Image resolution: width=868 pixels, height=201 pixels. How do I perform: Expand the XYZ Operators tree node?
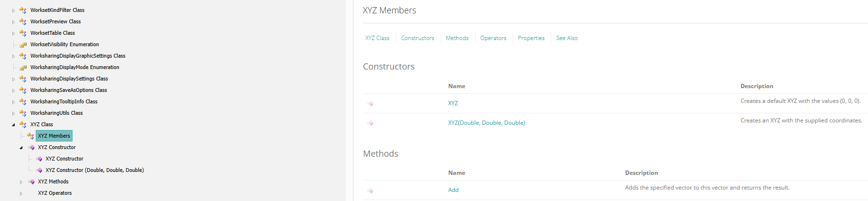coord(21,193)
